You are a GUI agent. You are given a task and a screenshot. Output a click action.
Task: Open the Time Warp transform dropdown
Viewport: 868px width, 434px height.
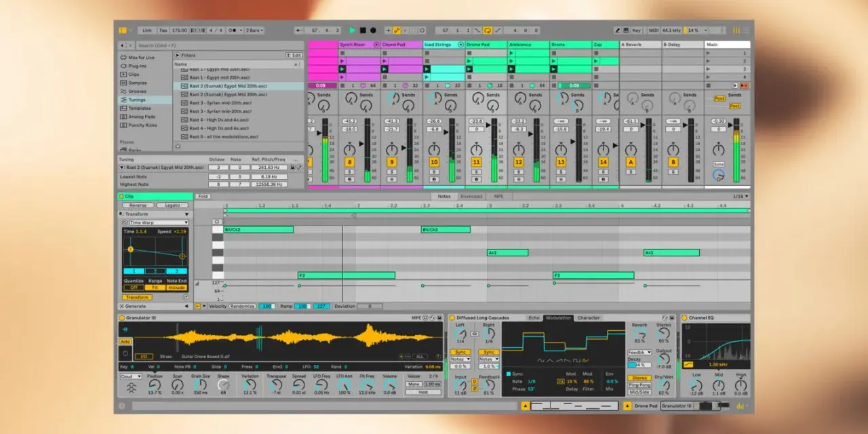pyautogui.click(x=159, y=222)
